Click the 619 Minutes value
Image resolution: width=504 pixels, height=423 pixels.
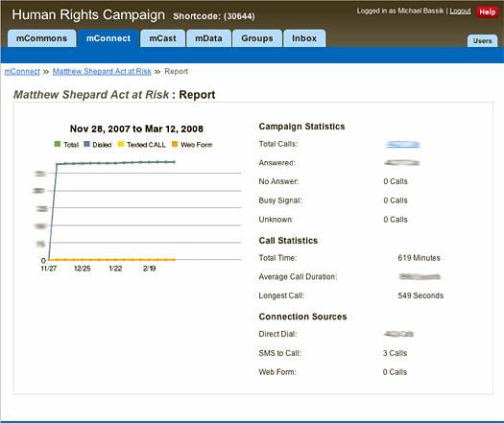[420, 258]
